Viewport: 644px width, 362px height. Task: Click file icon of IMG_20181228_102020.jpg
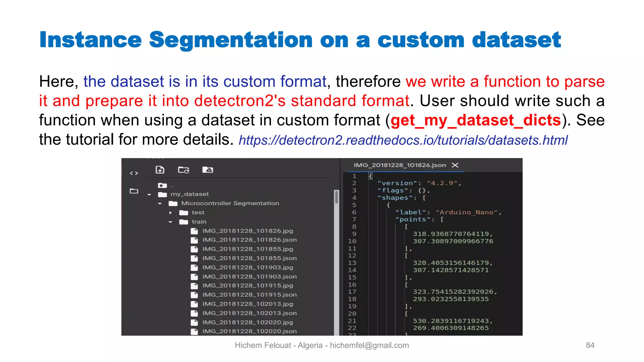pyautogui.click(x=194, y=322)
